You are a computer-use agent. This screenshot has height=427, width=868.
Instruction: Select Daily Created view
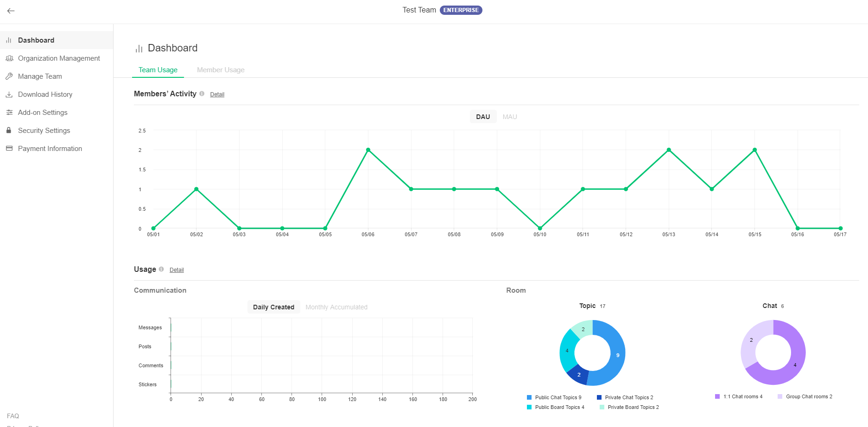pos(273,307)
